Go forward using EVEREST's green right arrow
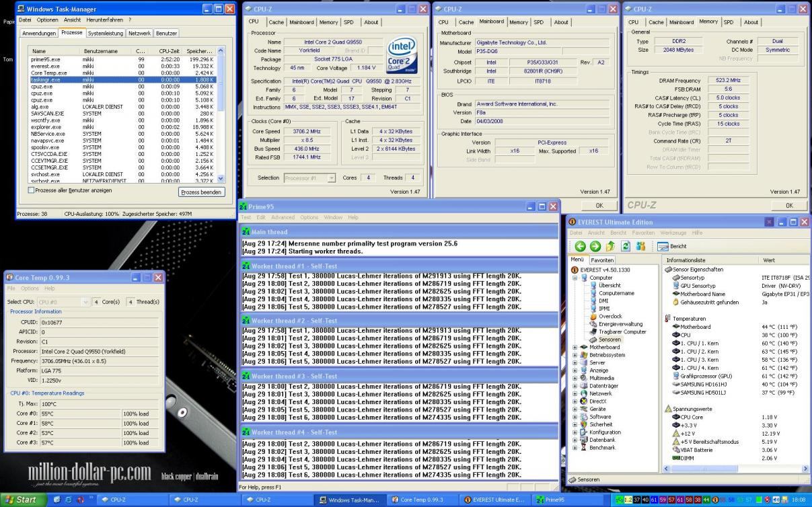The height and width of the screenshot is (507, 812). point(594,247)
